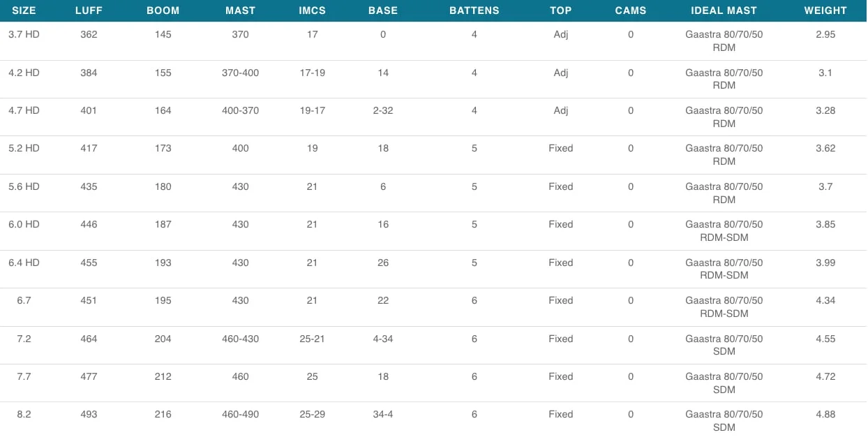Select the base value 2-32
Screen dimensions: 868x442
383,110
